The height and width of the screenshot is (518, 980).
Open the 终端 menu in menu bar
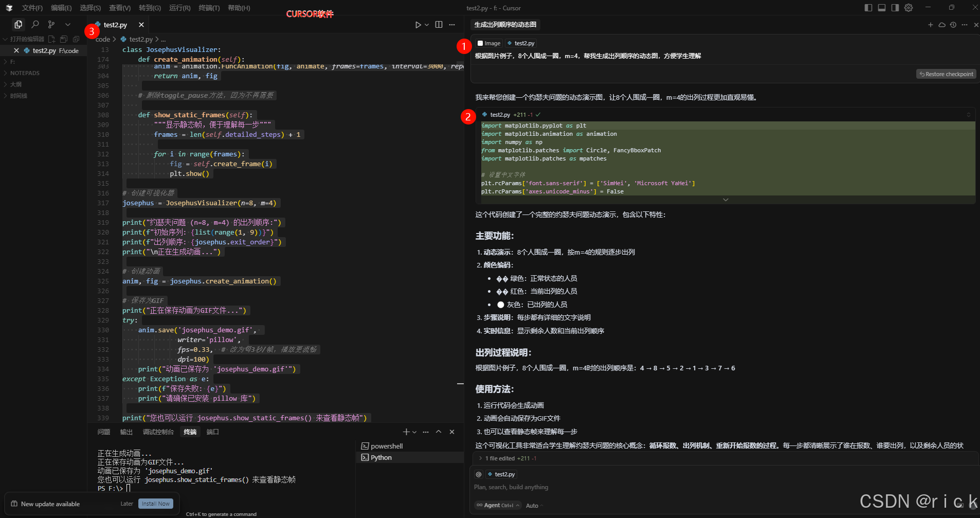tap(209, 8)
